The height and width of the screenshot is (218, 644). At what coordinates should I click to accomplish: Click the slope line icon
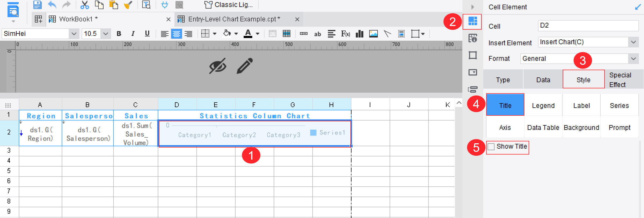[387, 34]
